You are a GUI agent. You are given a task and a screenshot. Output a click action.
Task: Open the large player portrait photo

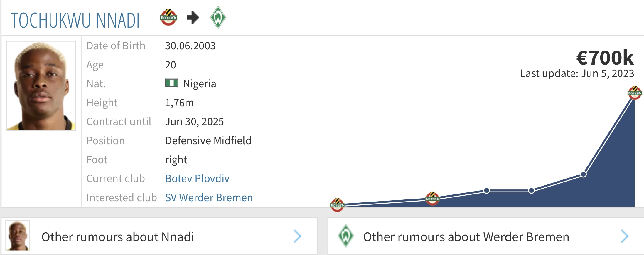[41, 86]
